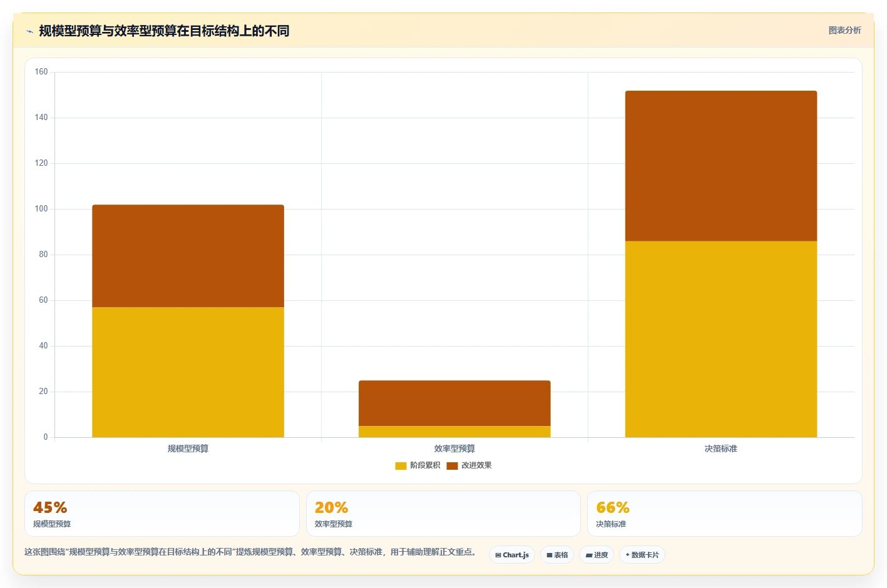Viewport: 887px width, 588px height.
Task: Open the 66% 决策标准 data card
Action: (725, 514)
